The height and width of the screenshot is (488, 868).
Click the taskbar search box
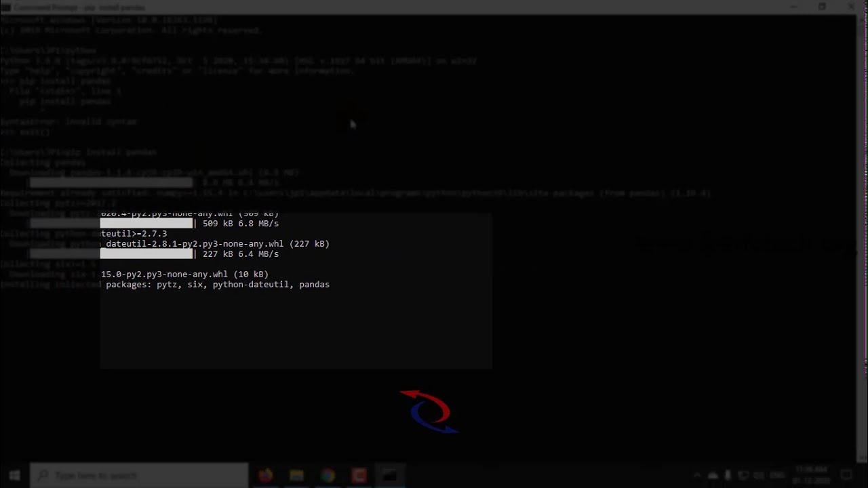140,475
